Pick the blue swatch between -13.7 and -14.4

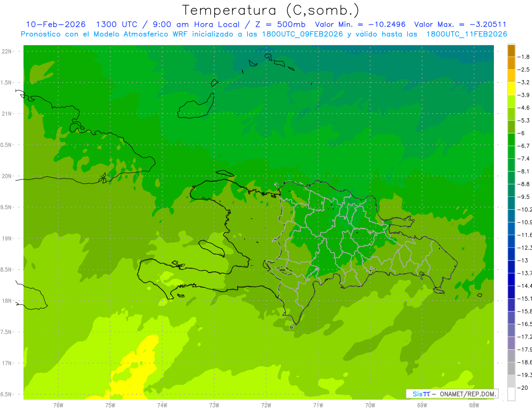tap(511, 279)
